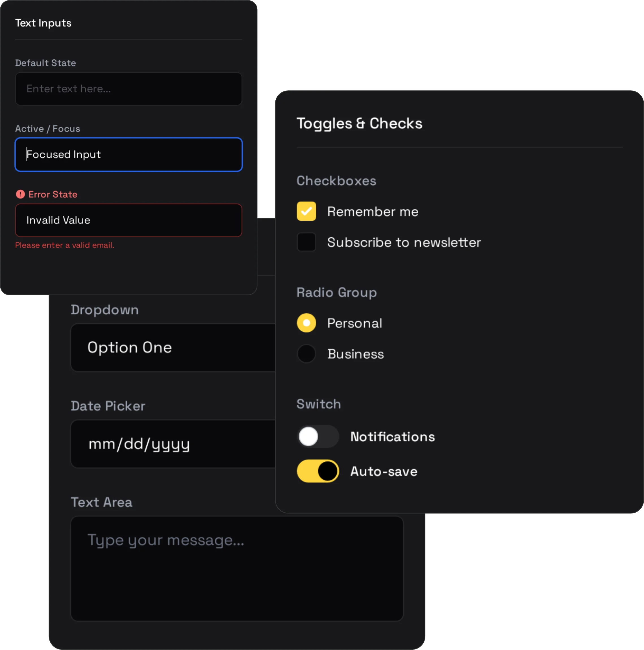Image resolution: width=644 pixels, height=650 pixels.
Task: Click the Type your message text area
Action: click(237, 568)
